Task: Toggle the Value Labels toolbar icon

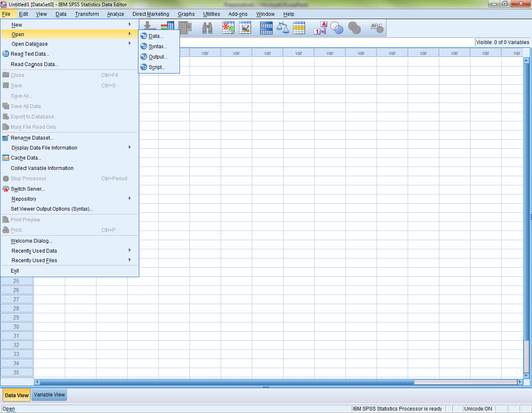Action: (x=320, y=28)
